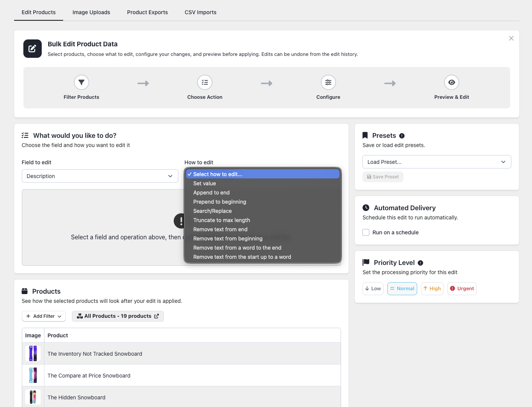This screenshot has height=407, width=532.
Task: Click the Bulk Edit pencil icon
Action: click(33, 49)
